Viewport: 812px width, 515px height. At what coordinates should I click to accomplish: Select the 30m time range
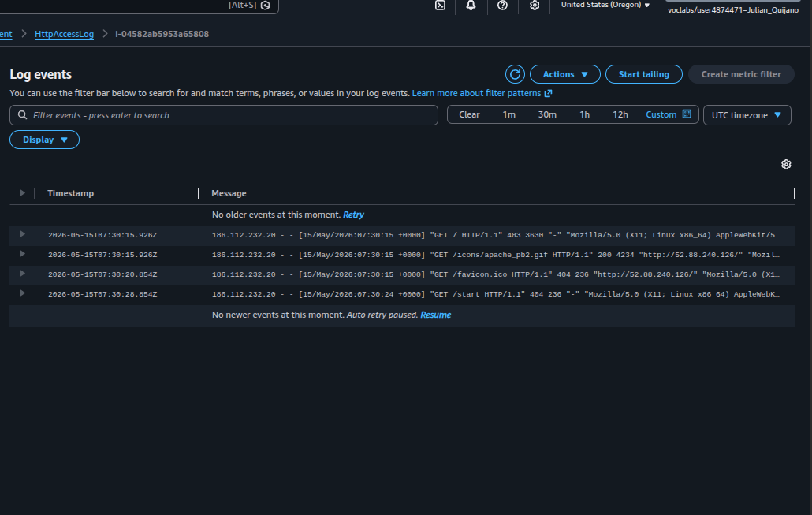click(x=547, y=114)
